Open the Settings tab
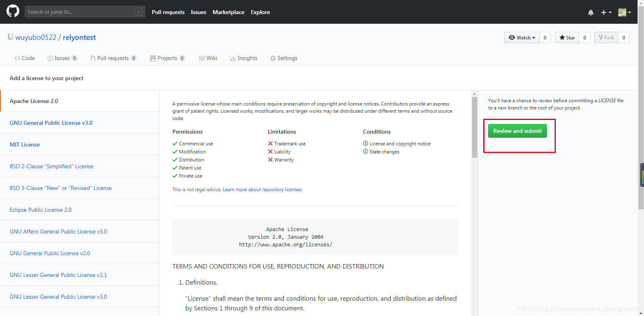Viewport: 644px width, 316px height. [x=284, y=58]
